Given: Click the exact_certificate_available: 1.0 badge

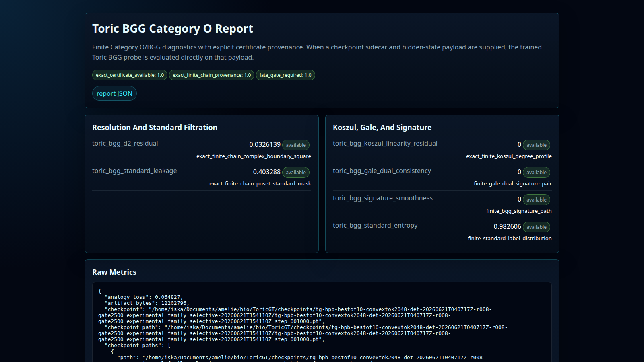Looking at the screenshot, I should coord(130,75).
